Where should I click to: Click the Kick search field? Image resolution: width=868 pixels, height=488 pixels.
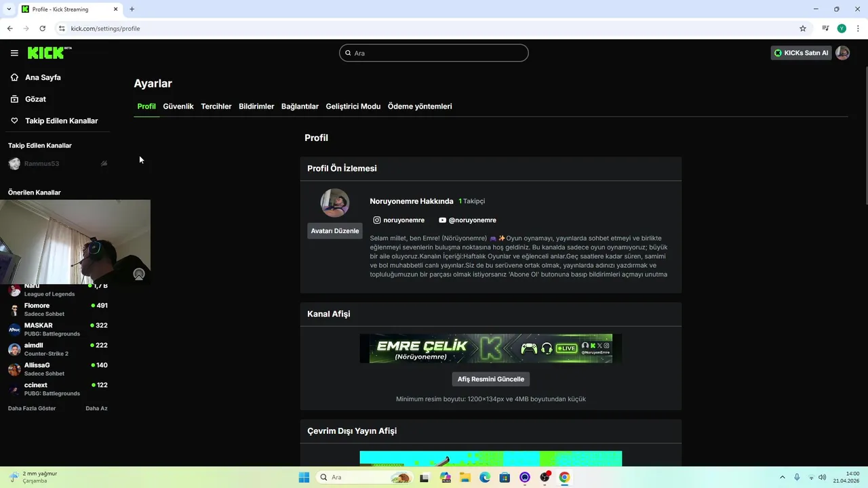point(434,53)
